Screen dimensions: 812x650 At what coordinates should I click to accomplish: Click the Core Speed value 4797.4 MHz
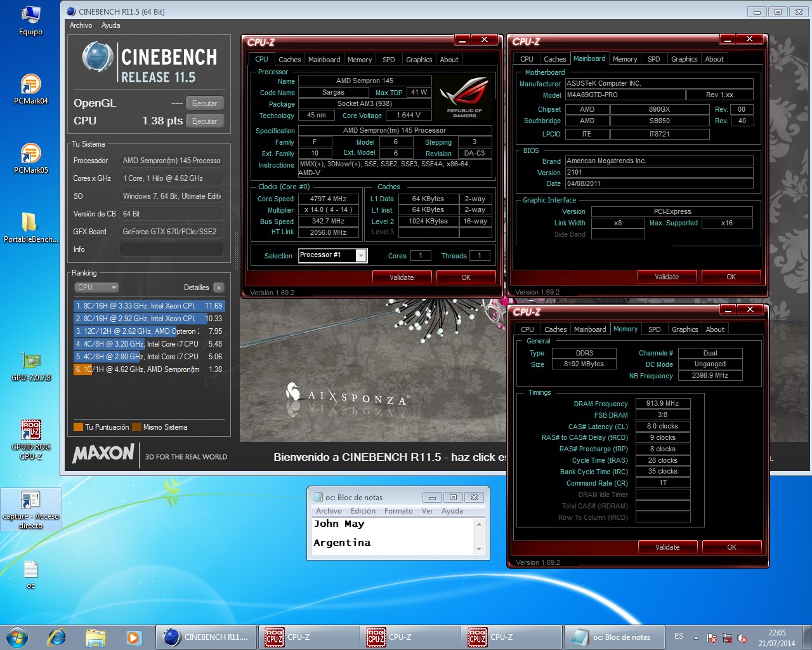(328, 199)
